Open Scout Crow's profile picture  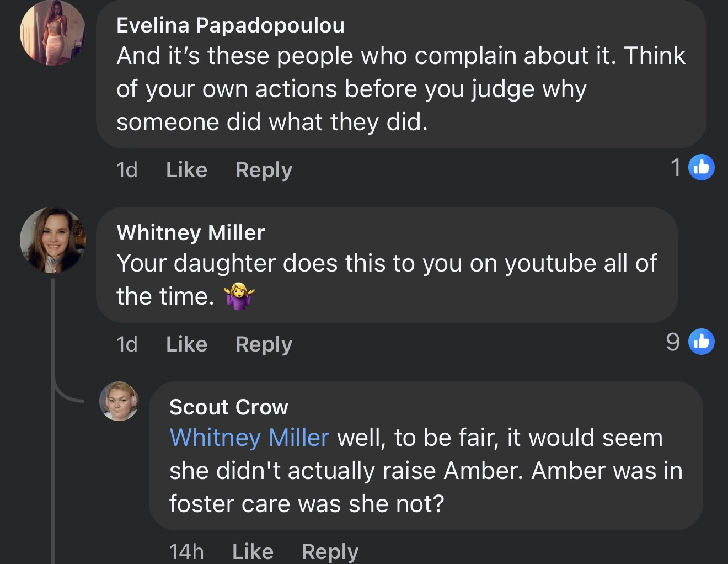tap(119, 401)
